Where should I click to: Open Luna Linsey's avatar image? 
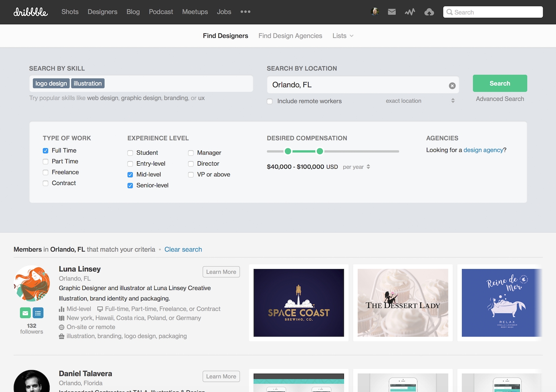tap(32, 283)
